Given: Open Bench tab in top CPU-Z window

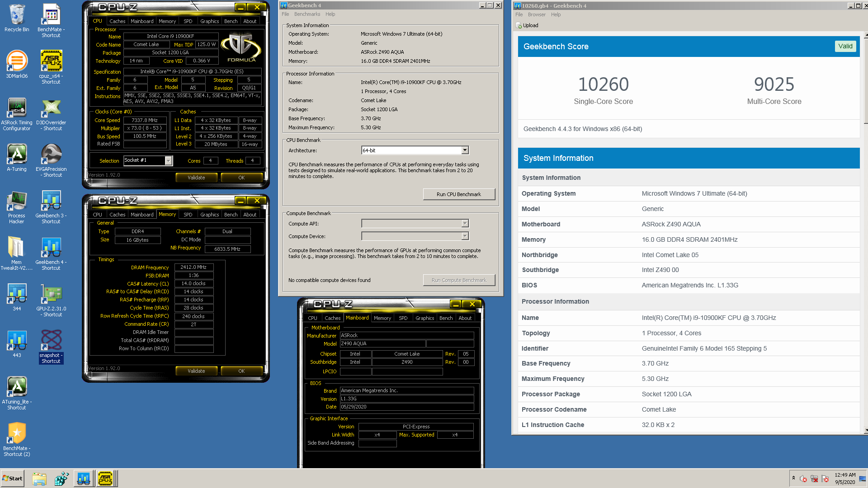Looking at the screenshot, I should pos(231,21).
